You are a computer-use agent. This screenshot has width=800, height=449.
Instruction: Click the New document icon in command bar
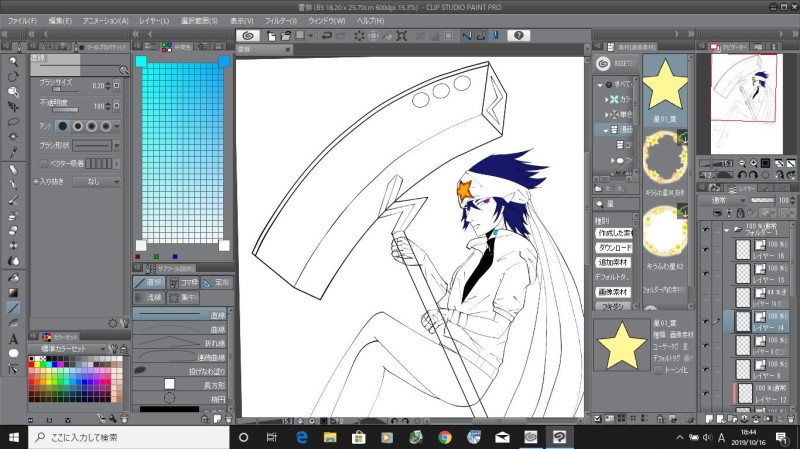pyautogui.click(x=271, y=36)
